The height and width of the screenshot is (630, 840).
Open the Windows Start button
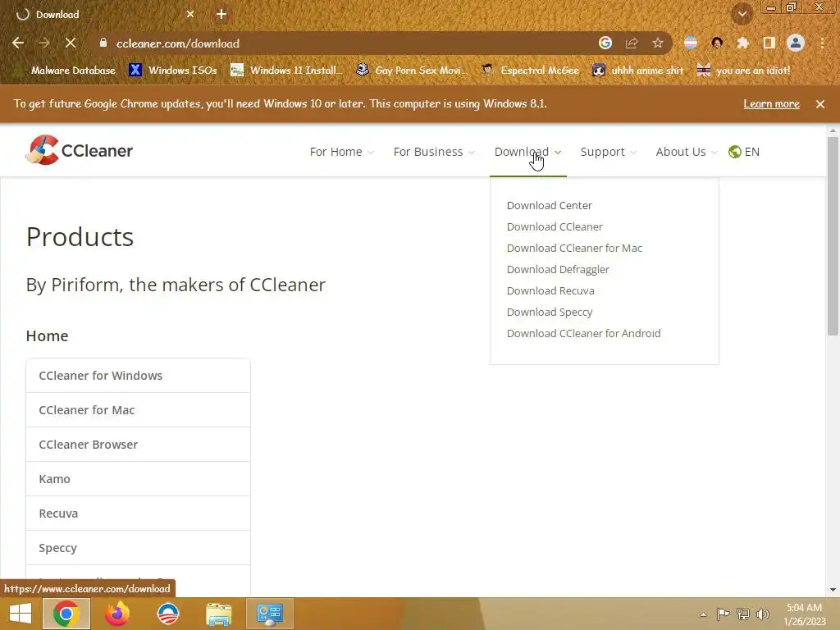coord(21,614)
